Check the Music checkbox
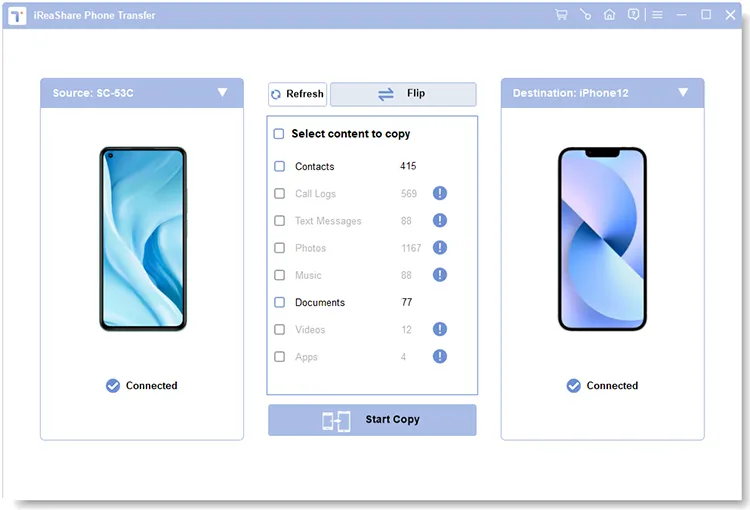Image resolution: width=750 pixels, height=510 pixels. pyautogui.click(x=280, y=275)
